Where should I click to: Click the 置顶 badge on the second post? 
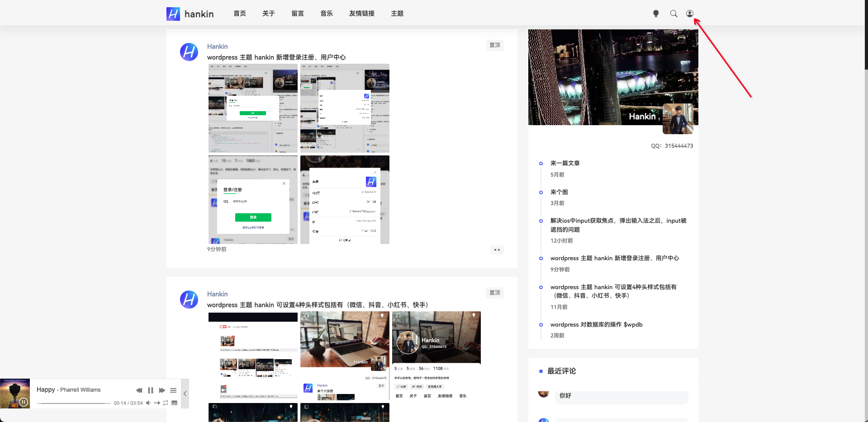pos(495,293)
